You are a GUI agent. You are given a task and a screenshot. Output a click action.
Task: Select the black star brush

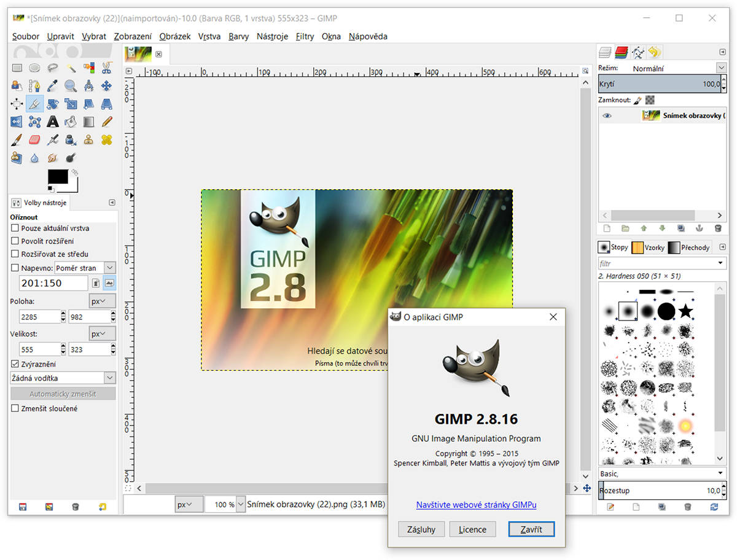685,312
